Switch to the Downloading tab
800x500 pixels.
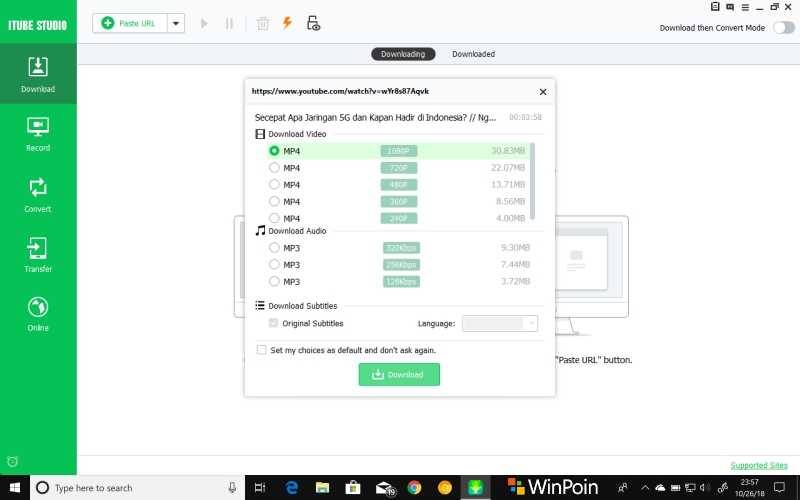point(403,54)
